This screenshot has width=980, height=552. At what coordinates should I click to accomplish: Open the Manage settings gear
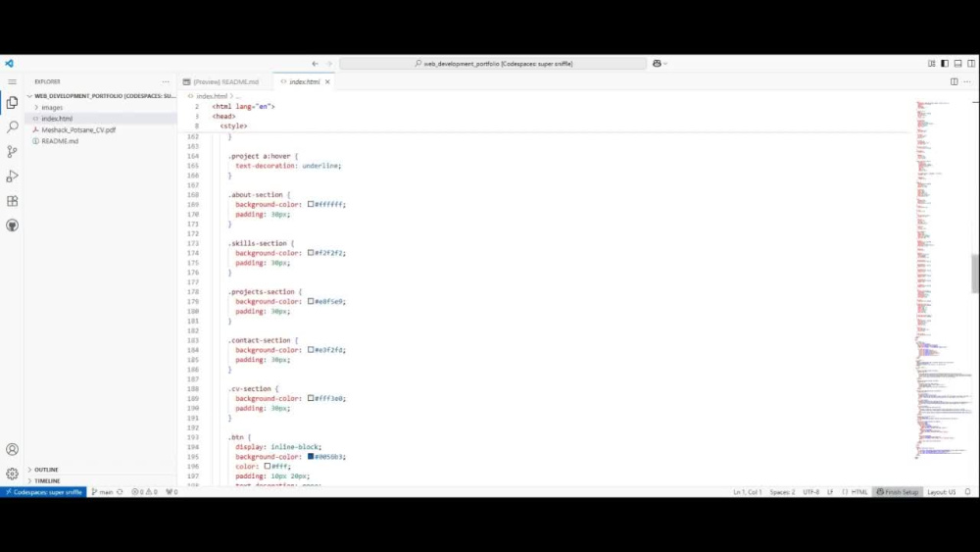[12, 474]
